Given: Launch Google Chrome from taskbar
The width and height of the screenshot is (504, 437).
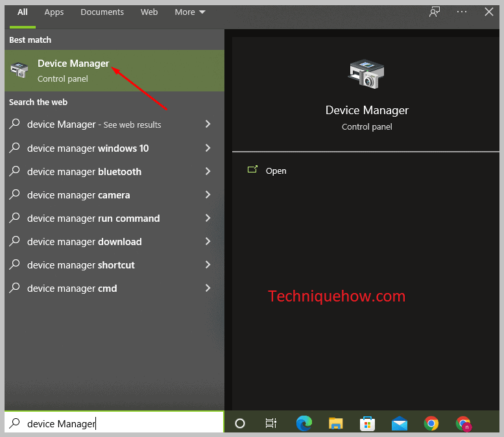Looking at the screenshot, I should pyautogui.click(x=431, y=423).
